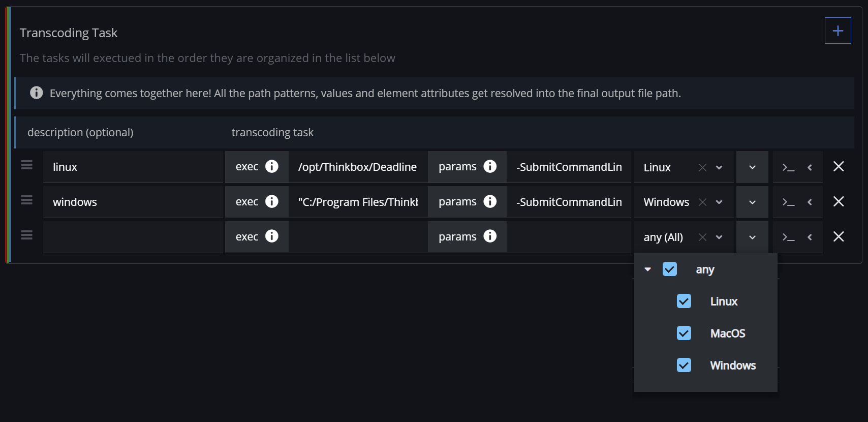
Task: Open the Linux platform dropdown arrow
Action: click(x=719, y=167)
